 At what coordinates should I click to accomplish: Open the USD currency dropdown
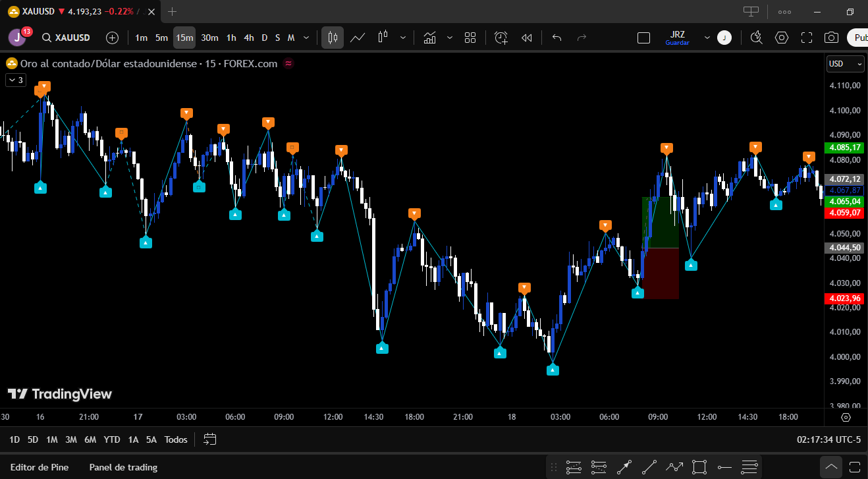(845, 64)
